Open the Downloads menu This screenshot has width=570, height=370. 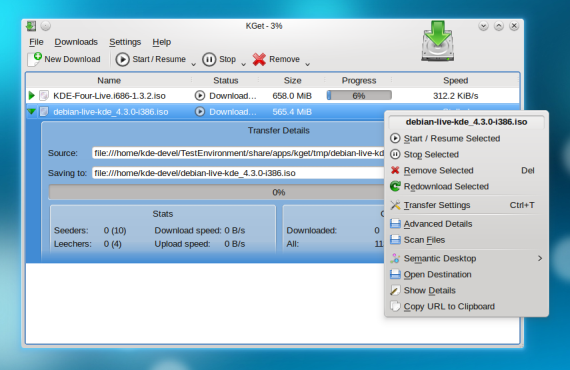pos(76,42)
